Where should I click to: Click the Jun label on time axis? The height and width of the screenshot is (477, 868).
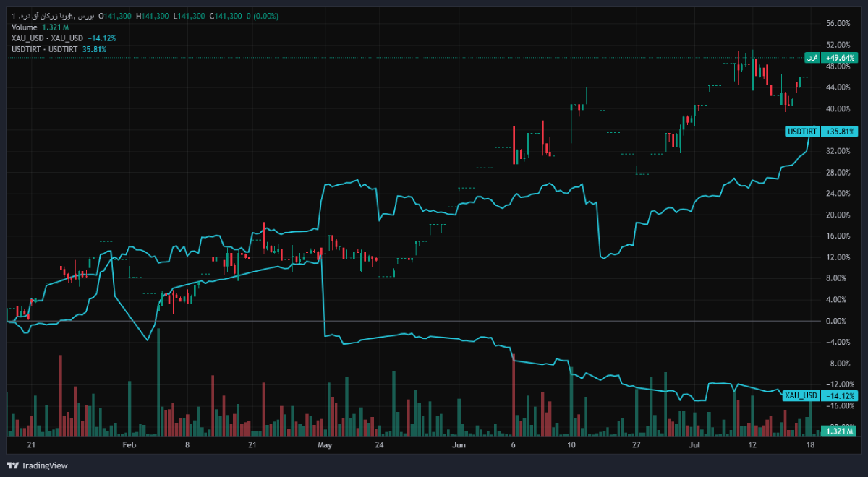pos(459,445)
